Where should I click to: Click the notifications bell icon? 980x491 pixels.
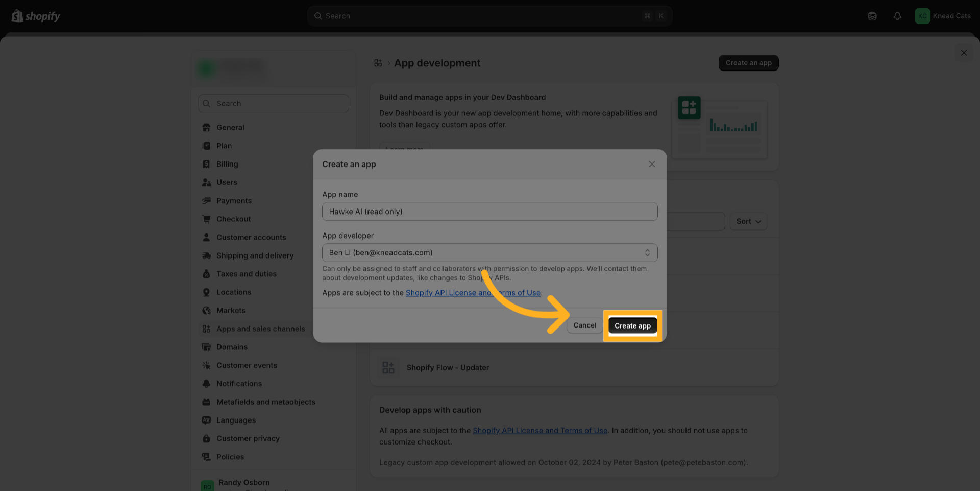tap(897, 16)
